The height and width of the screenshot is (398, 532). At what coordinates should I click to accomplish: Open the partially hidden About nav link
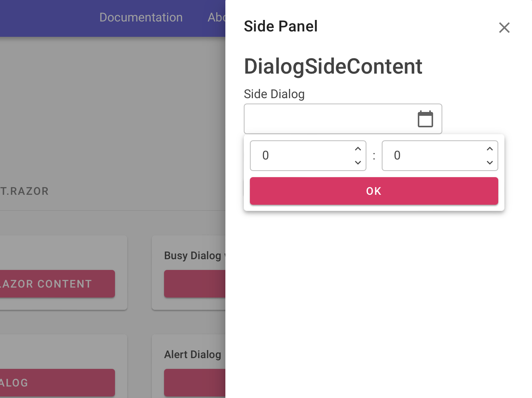[x=217, y=17]
